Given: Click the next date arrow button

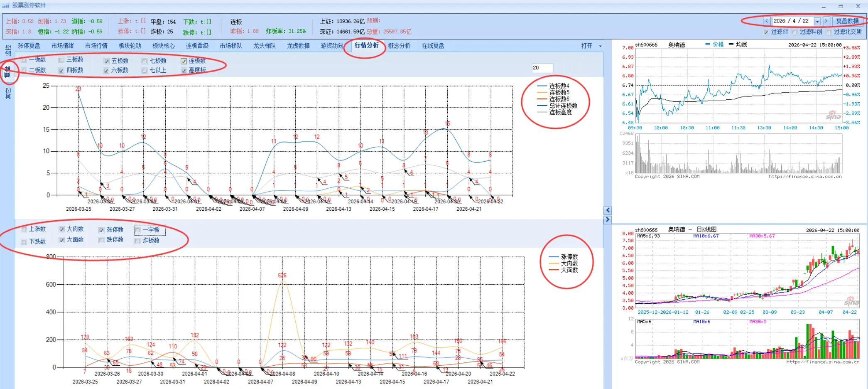Looking at the screenshot, I should 826,21.
